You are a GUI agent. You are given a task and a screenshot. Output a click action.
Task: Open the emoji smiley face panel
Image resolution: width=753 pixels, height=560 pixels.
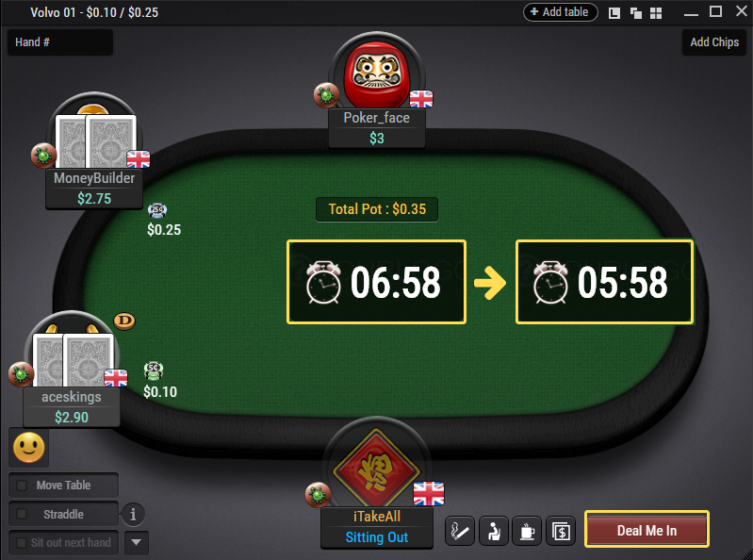pyautogui.click(x=29, y=448)
